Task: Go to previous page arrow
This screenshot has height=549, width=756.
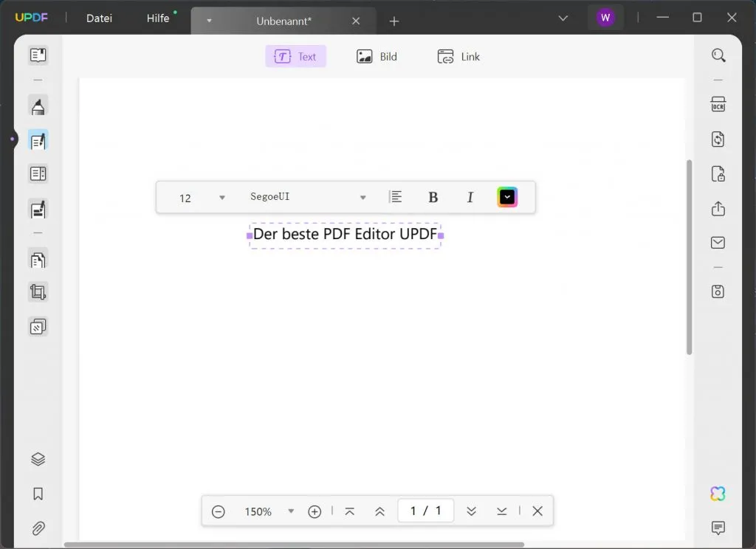Action: tap(380, 511)
